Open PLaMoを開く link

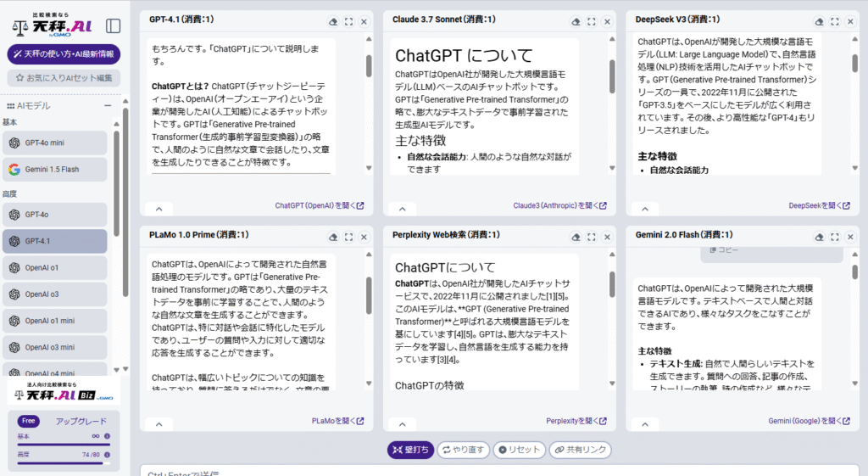337,421
